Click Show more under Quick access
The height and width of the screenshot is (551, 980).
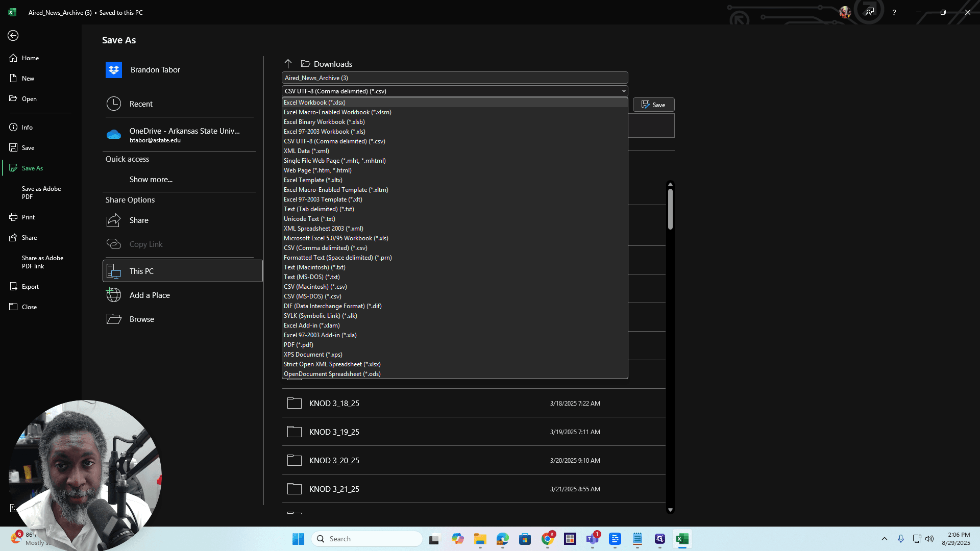151,180
